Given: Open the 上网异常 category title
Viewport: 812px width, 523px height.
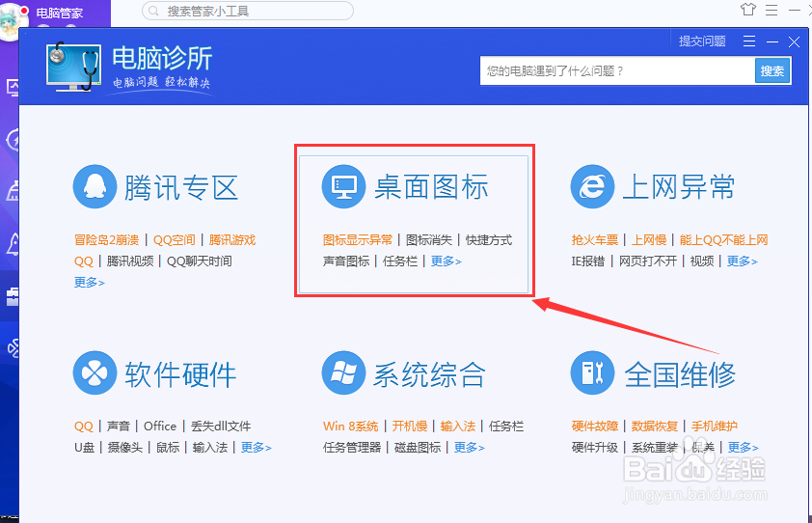Looking at the screenshot, I should tap(679, 186).
